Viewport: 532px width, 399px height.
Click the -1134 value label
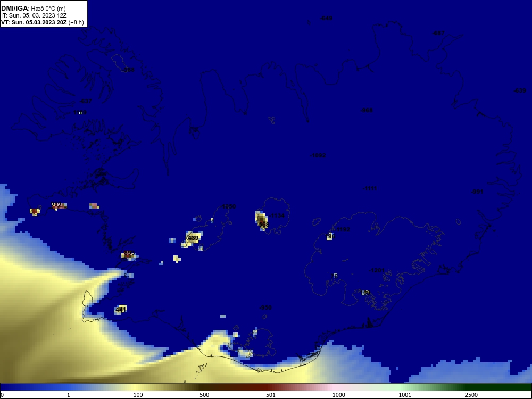[x=277, y=215]
